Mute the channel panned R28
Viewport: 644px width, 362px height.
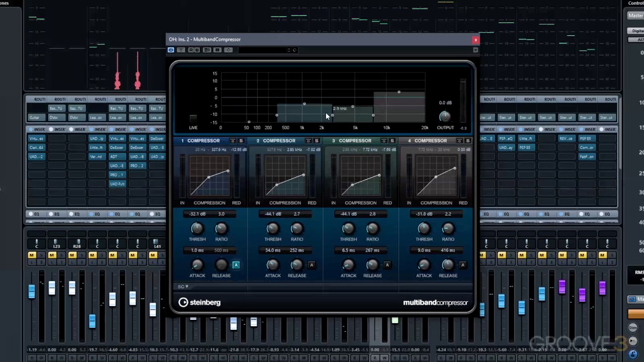72,255
